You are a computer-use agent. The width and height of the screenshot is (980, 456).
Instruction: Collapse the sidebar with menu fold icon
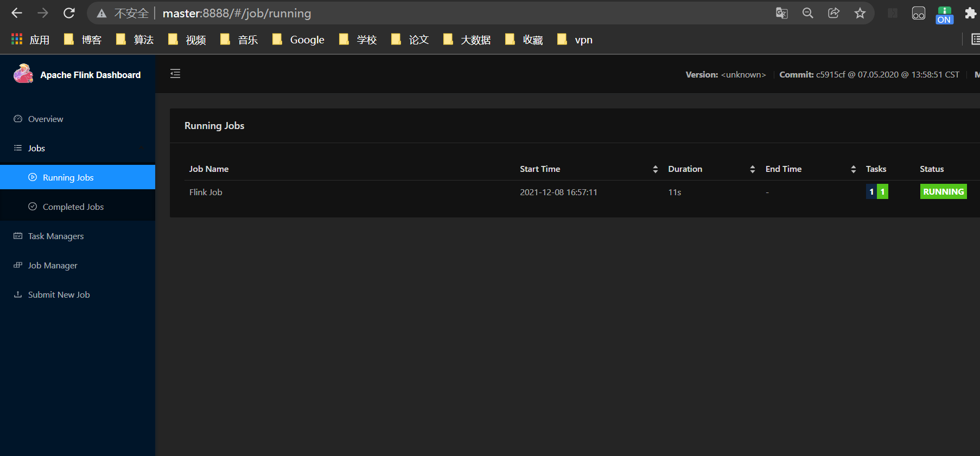(x=175, y=74)
